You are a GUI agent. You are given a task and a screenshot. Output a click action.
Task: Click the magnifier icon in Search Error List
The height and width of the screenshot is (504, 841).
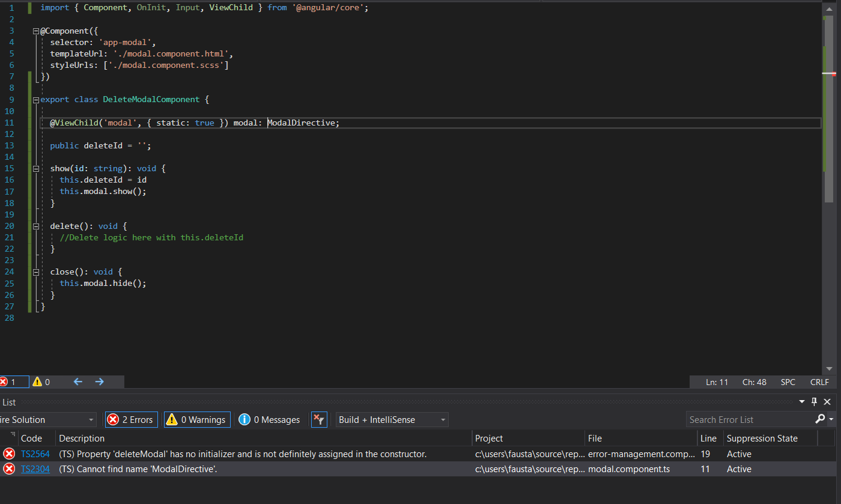(820, 419)
